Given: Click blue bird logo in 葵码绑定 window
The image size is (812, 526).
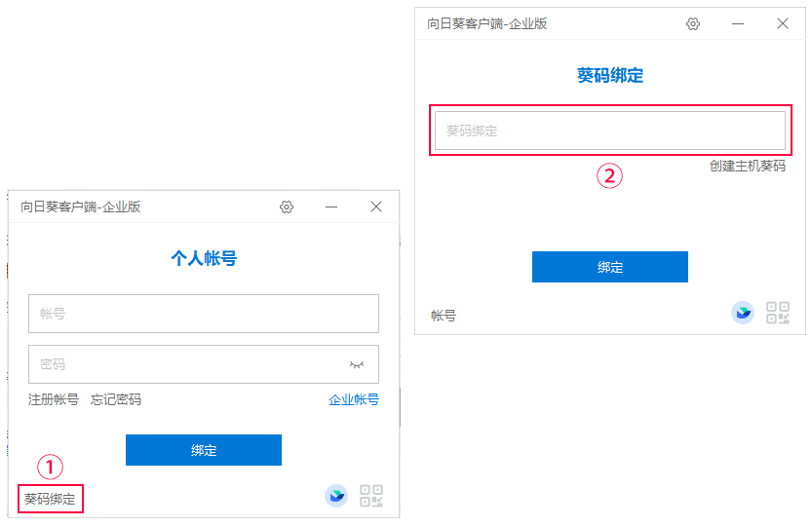Looking at the screenshot, I should coord(743,313).
